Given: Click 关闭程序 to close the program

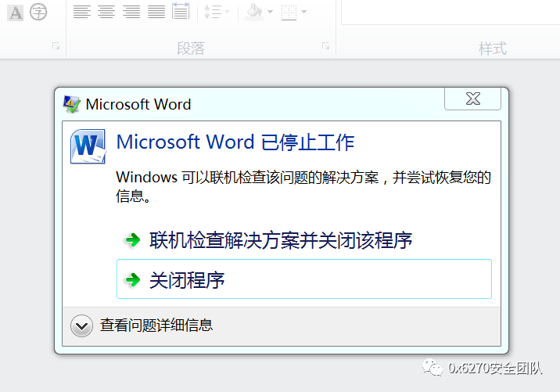Looking at the screenshot, I should [x=304, y=279].
